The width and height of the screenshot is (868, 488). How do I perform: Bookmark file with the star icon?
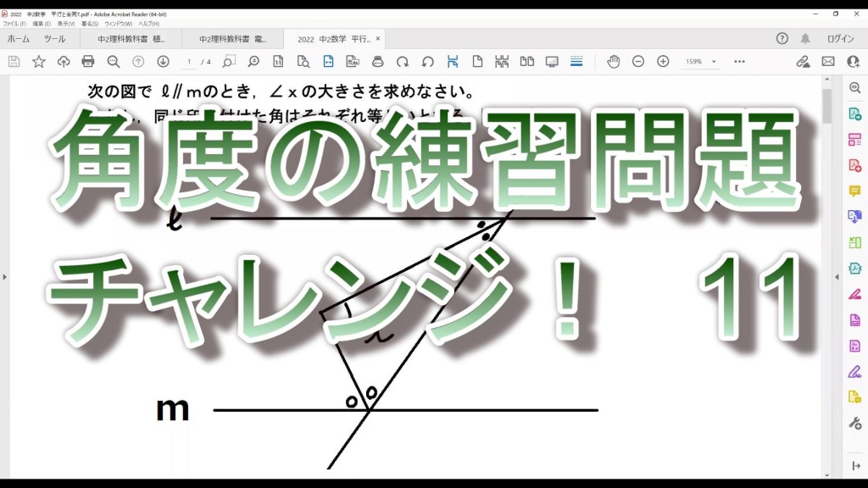39,62
